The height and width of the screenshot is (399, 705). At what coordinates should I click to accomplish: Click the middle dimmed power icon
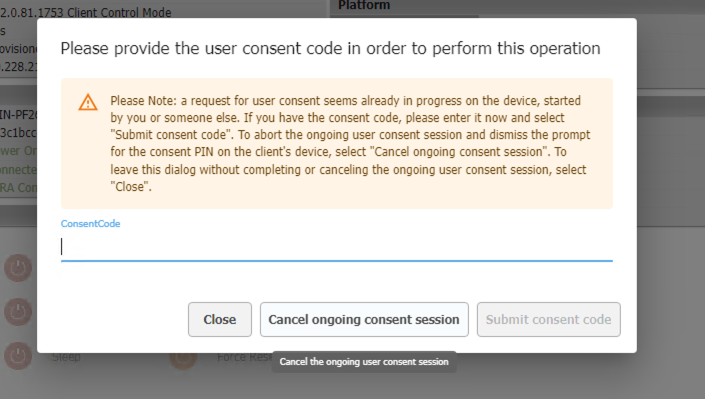pos(18,312)
